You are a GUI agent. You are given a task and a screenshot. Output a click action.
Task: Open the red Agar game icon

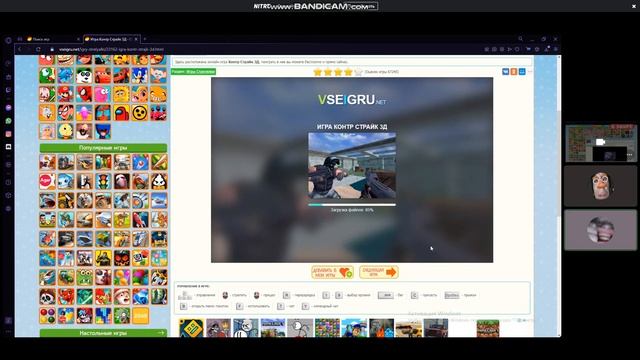47,181
